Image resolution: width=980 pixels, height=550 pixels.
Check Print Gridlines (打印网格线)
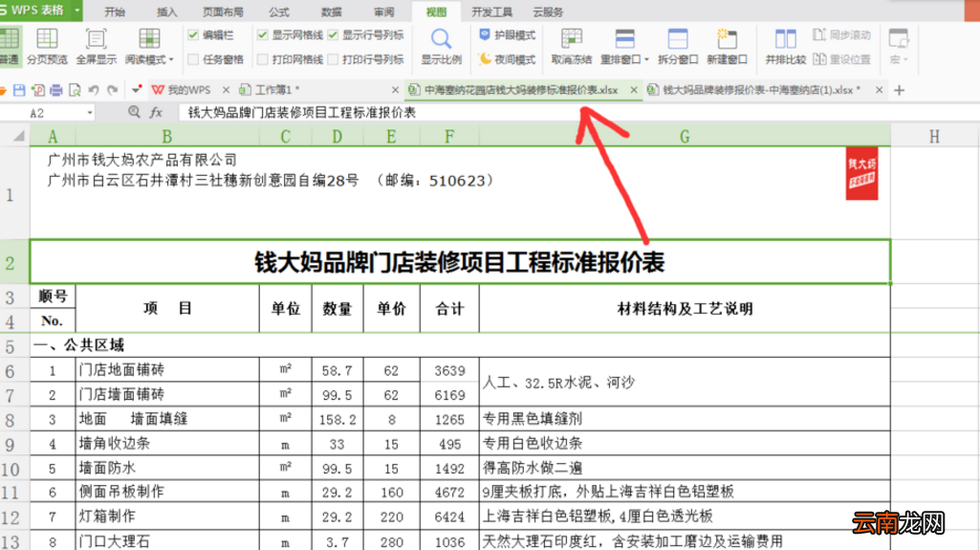click(263, 59)
